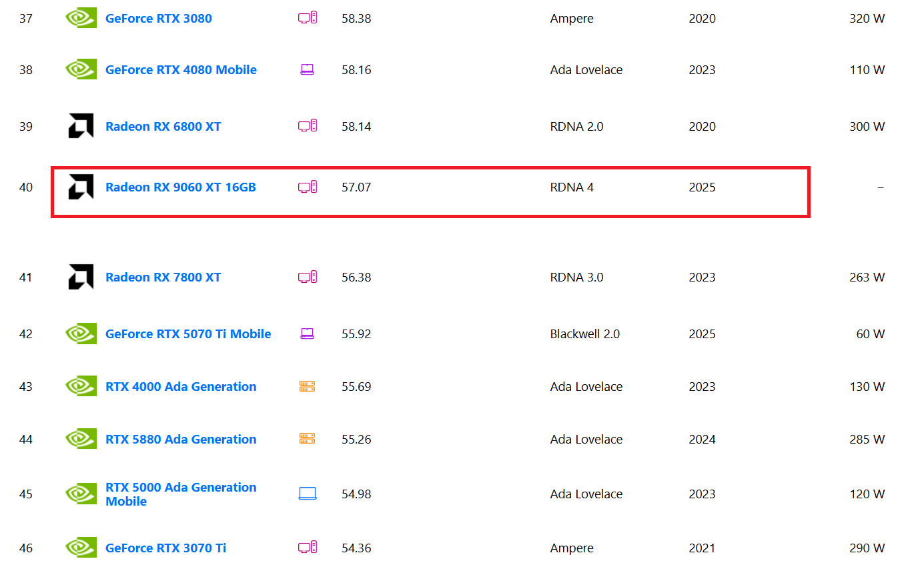Click the score 58.38
This screenshot has height=567, width=924.
(x=356, y=19)
